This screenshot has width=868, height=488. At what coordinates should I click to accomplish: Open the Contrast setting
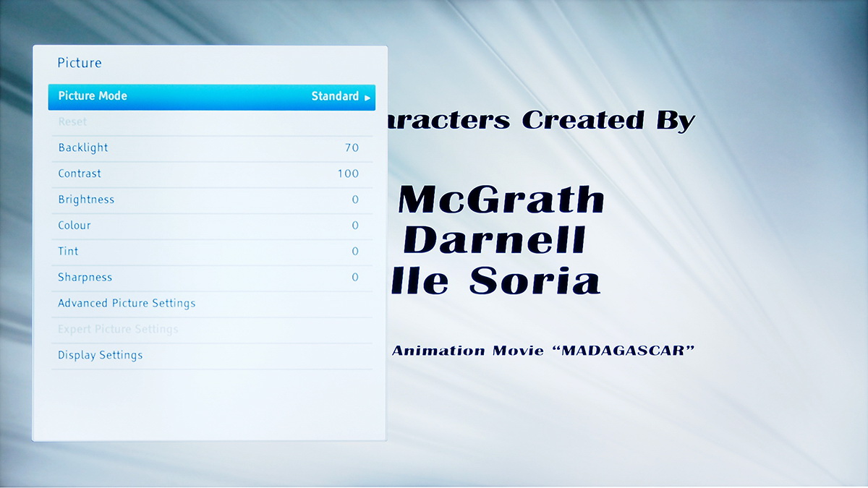click(x=211, y=174)
